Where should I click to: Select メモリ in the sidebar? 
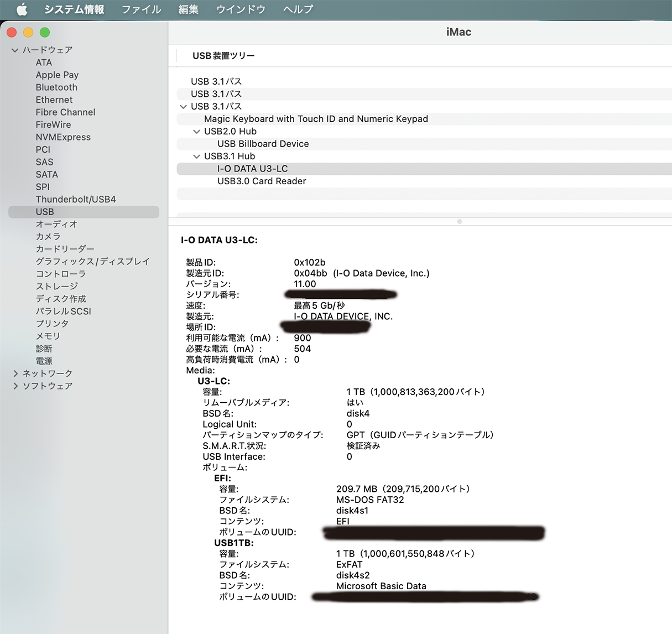(x=48, y=336)
